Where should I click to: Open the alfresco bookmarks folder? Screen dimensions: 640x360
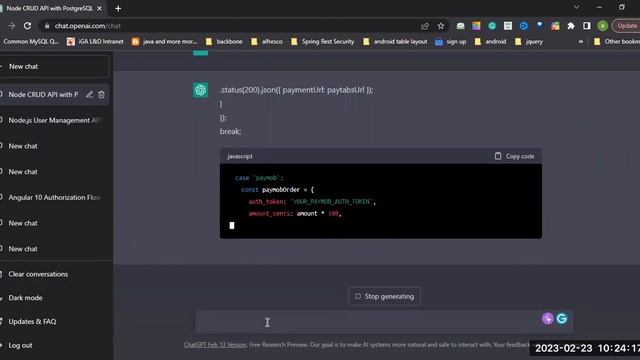coord(267,41)
